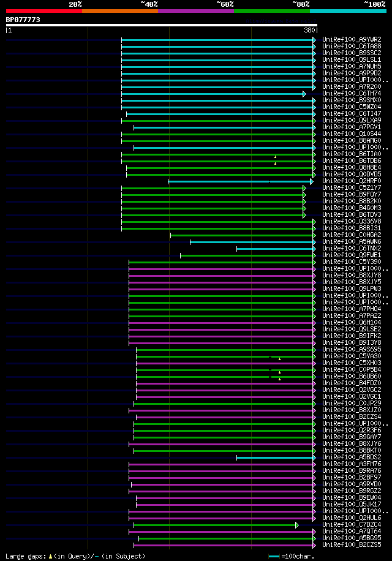Select the UniRef100_B9IFK2 label
This screenshot has height=561, width=392.
tap(352, 336)
